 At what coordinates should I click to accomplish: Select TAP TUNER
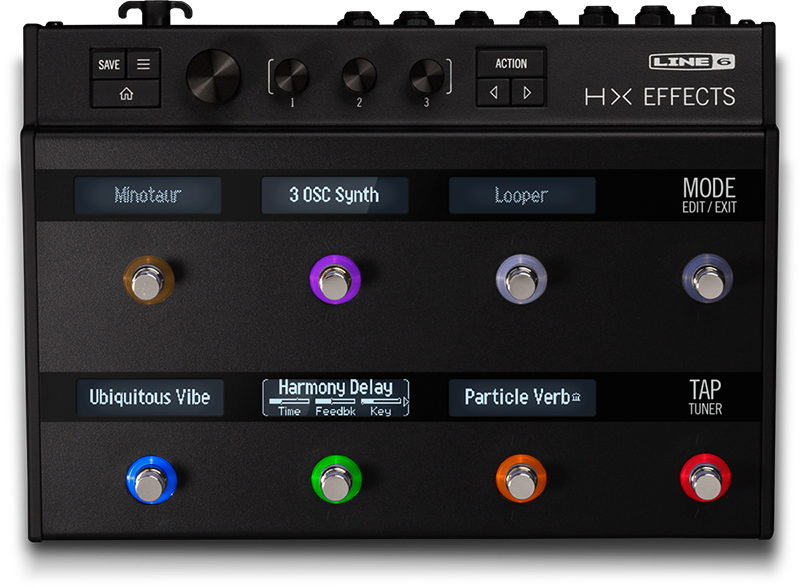[709, 397]
